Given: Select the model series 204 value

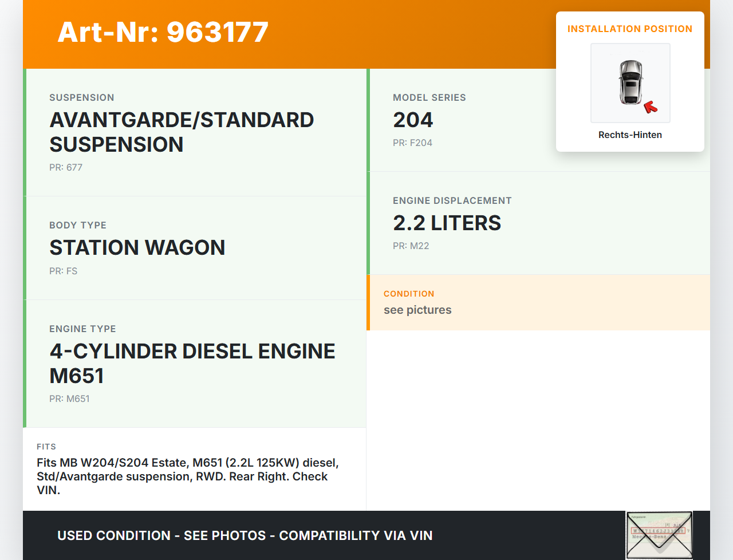Looking at the screenshot, I should pyautogui.click(x=413, y=120).
